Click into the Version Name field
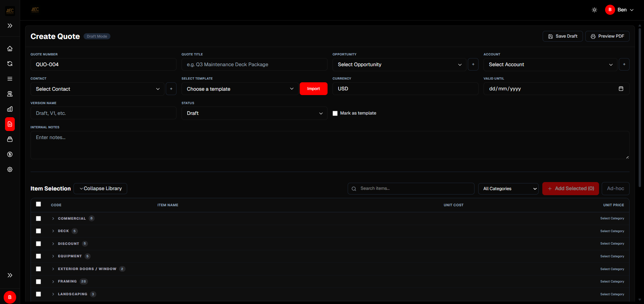This screenshot has height=304, width=644. pyautogui.click(x=103, y=113)
